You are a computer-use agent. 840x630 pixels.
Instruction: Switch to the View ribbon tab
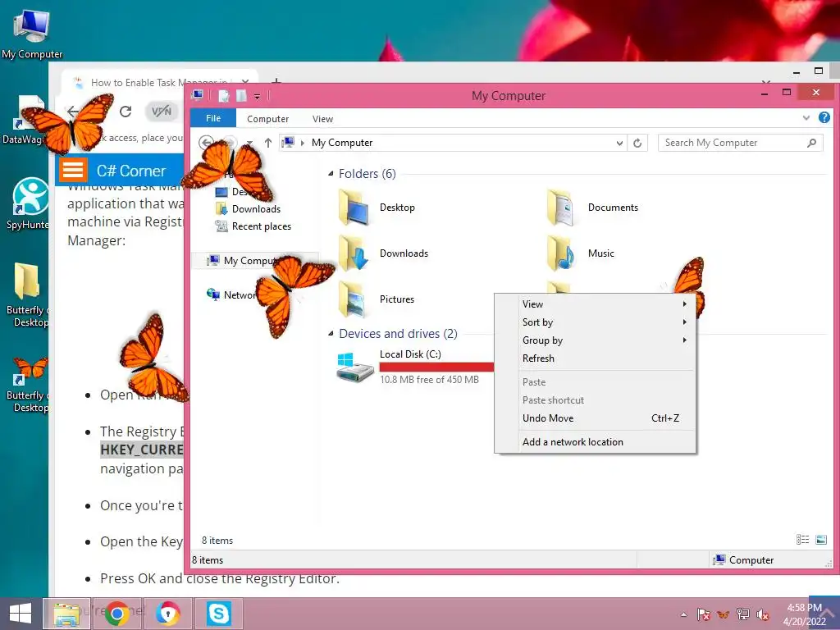click(322, 119)
